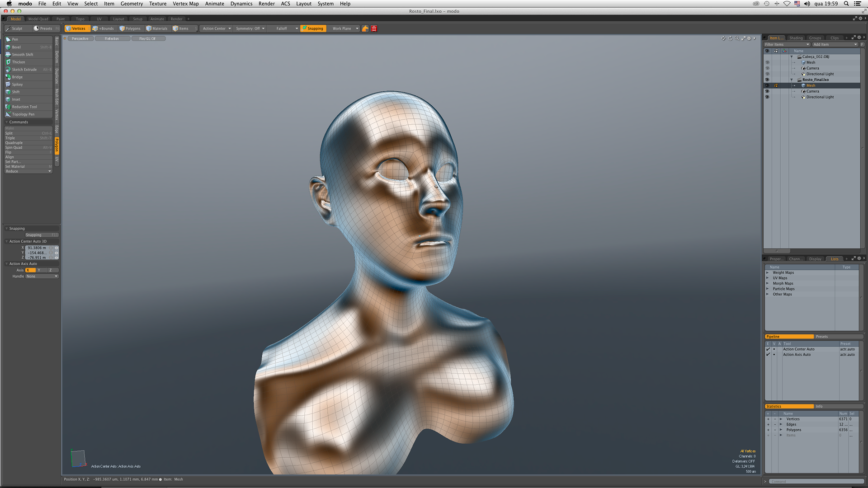Viewport: 868px width, 488px height.
Task: Switch to the Shading tab
Action: click(796, 38)
